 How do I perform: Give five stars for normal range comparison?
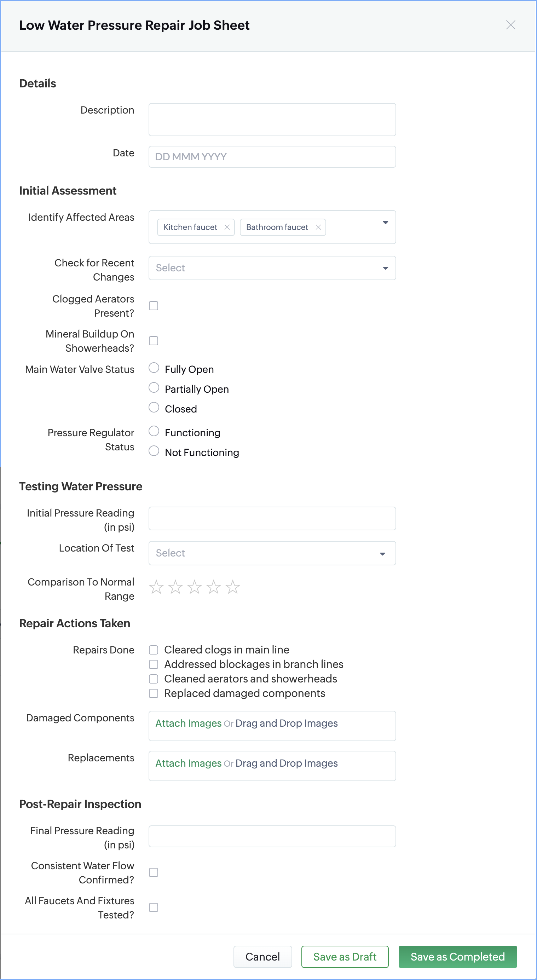(233, 587)
